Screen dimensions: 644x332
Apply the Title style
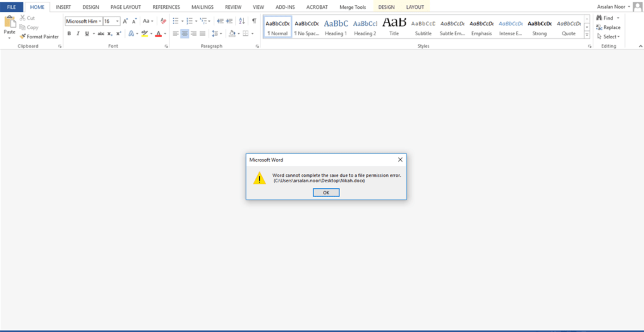coord(394,27)
